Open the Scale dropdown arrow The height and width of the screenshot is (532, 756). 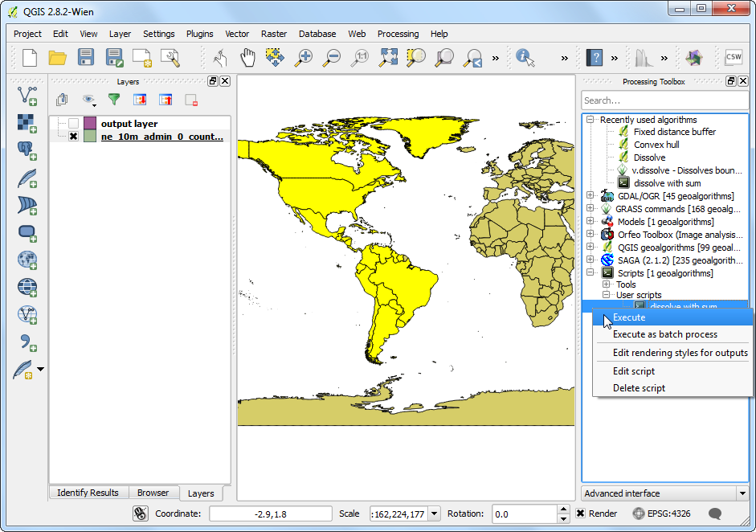(x=435, y=514)
